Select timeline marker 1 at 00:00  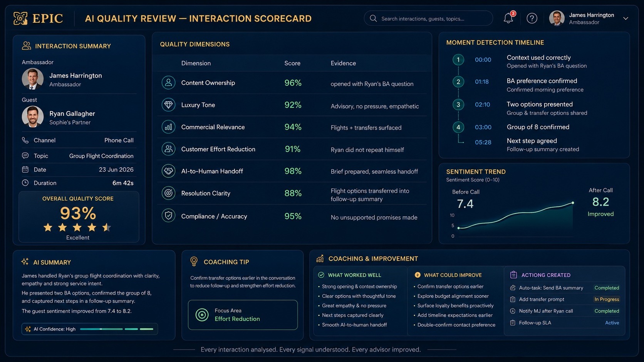[458, 60]
